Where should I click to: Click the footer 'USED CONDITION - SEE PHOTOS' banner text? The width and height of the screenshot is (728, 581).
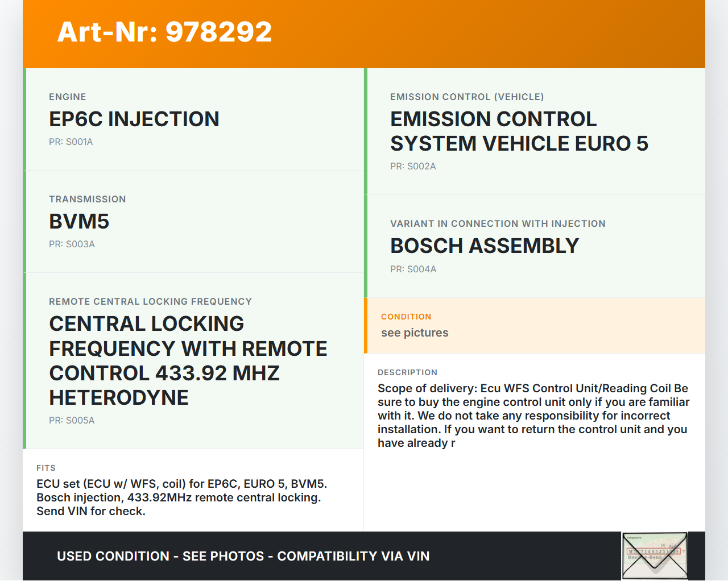pos(243,556)
